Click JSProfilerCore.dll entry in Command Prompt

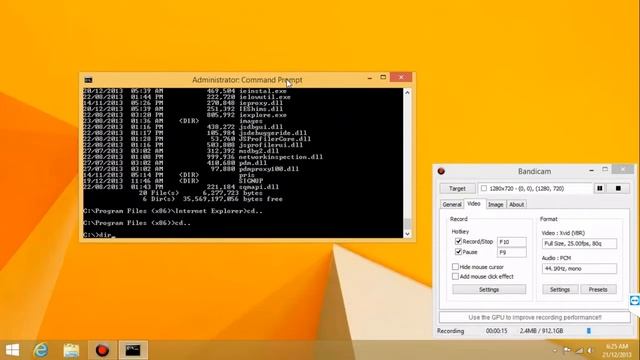275,139
